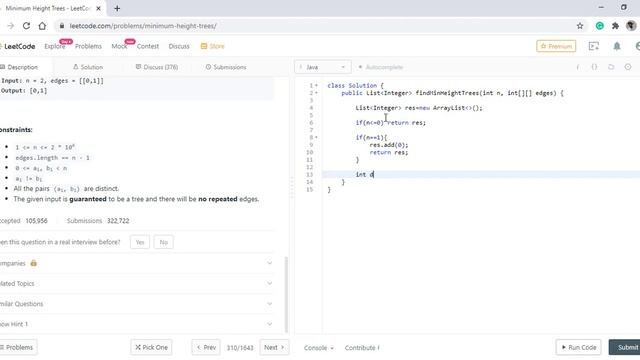Switch to the Solution tab

pos(88,67)
